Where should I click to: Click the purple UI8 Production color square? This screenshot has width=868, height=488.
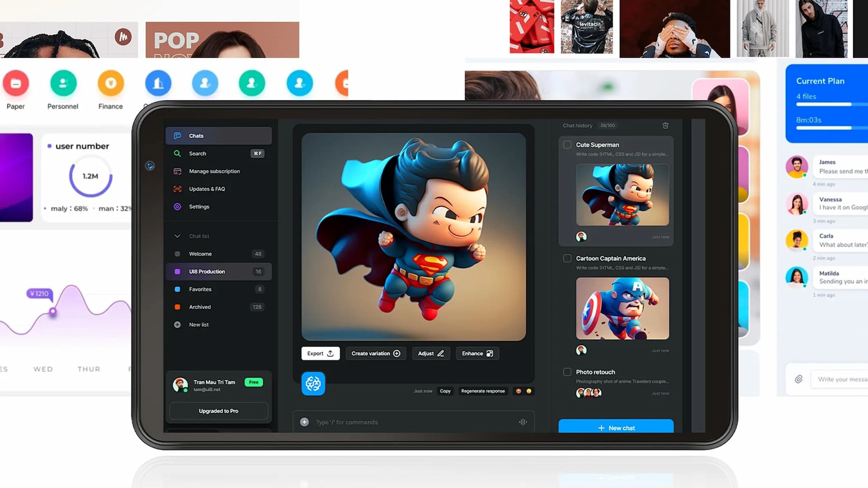[x=177, y=272]
